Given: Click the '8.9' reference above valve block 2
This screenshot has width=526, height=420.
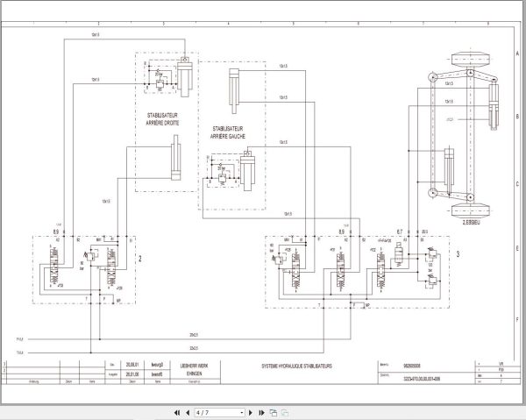Looking at the screenshot, I should 56,231.
